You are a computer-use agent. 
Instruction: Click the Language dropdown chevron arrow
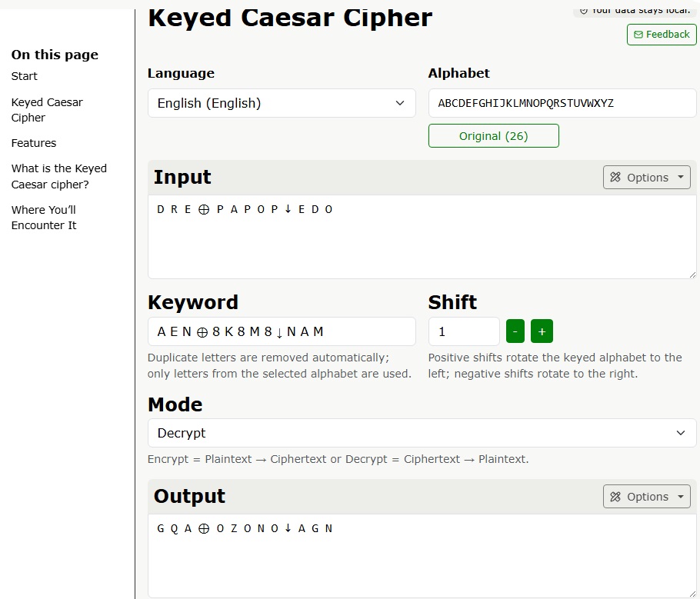point(399,103)
